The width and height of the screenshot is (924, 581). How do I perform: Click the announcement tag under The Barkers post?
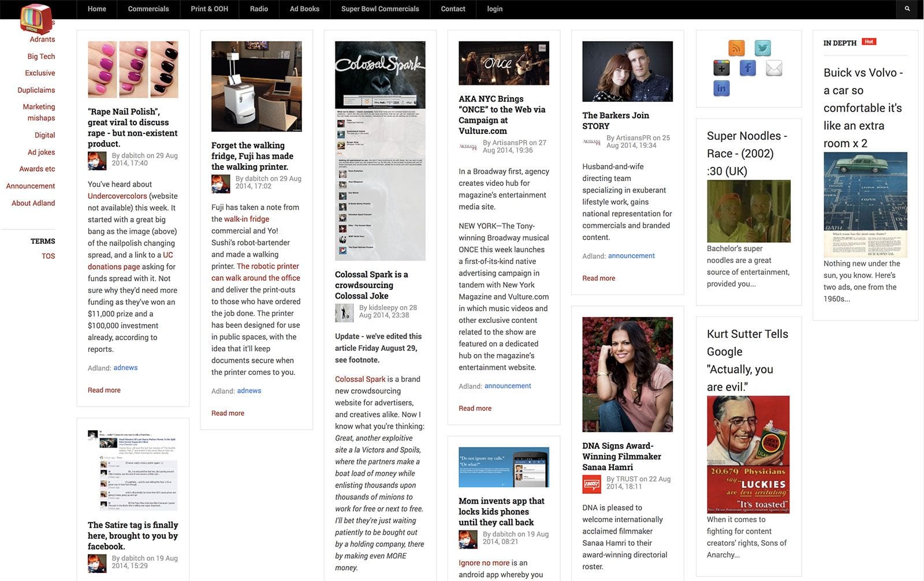(631, 256)
